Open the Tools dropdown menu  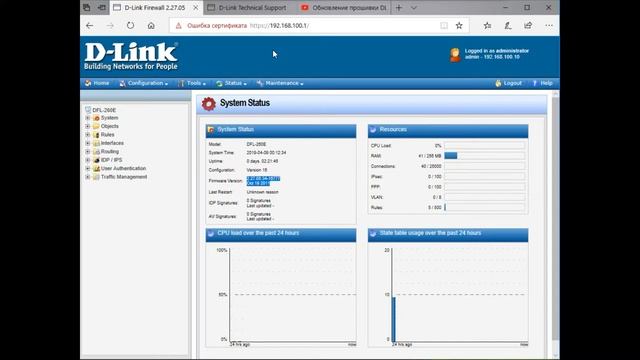click(192, 83)
